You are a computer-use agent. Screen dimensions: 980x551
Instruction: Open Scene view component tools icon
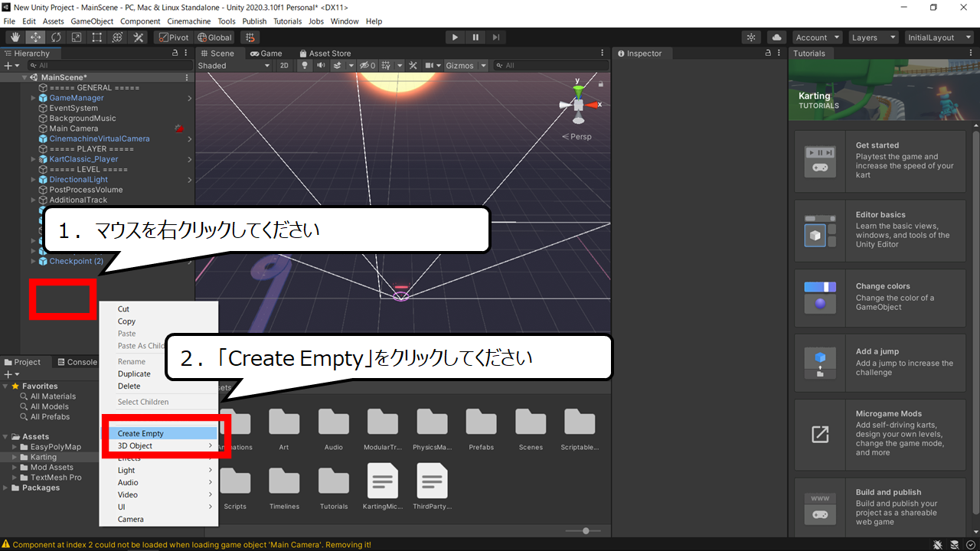[x=413, y=66]
